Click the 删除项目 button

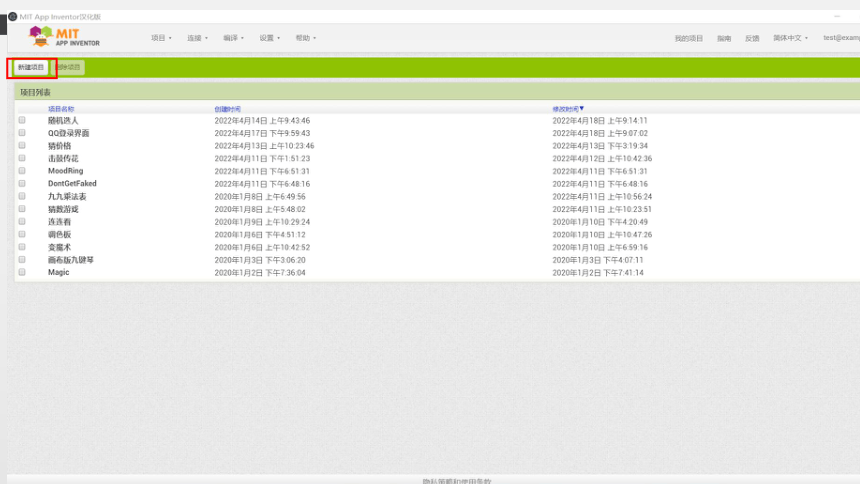click(68, 67)
